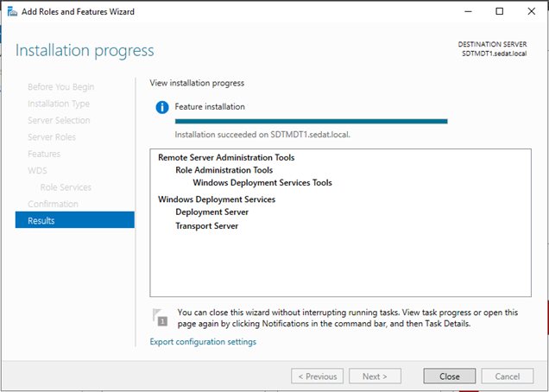Select the Features step
This screenshot has height=392, width=549.
click(44, 154)
